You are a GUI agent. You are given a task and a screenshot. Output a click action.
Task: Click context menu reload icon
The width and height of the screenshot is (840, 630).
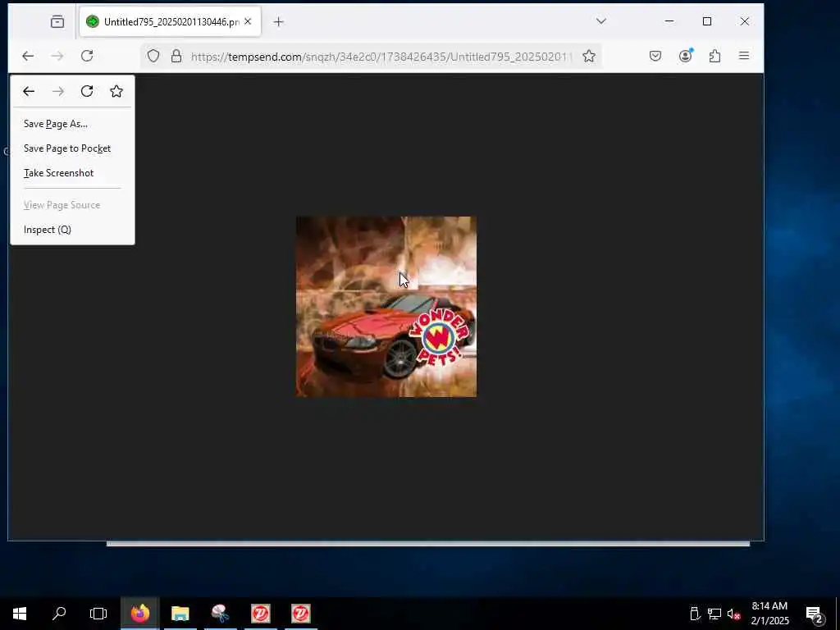[87, 91]
